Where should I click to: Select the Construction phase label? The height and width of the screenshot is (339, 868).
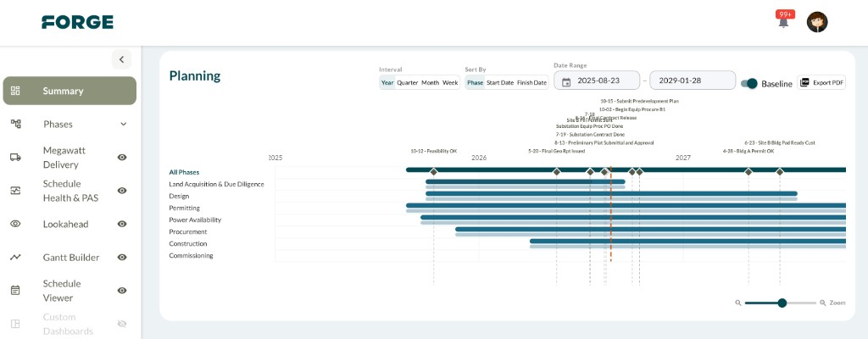tap(188, 244)
